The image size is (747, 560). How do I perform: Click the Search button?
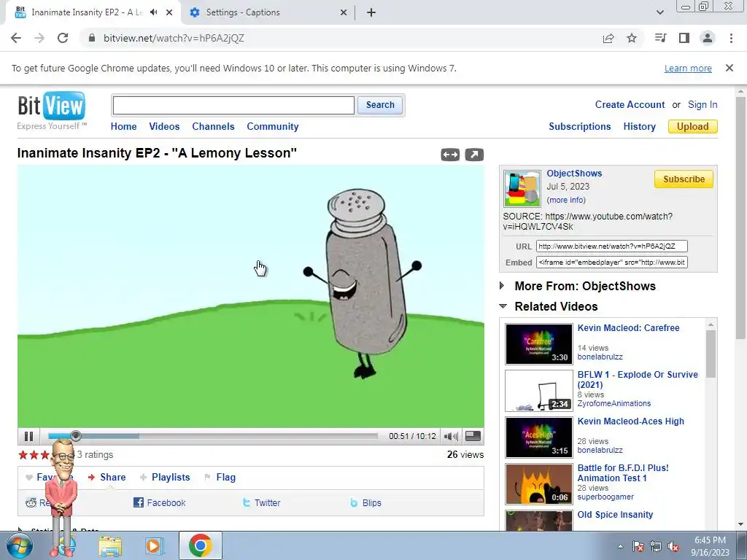click(x=380, y=105)
